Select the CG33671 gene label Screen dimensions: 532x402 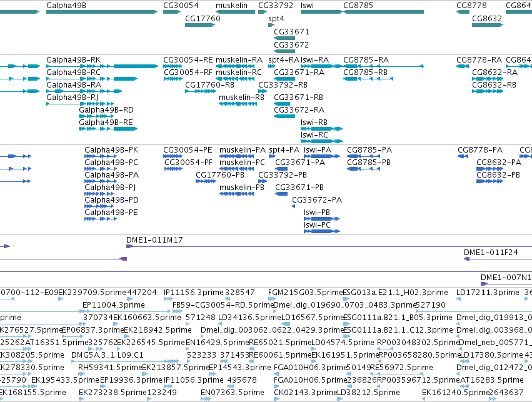[291, 31]
